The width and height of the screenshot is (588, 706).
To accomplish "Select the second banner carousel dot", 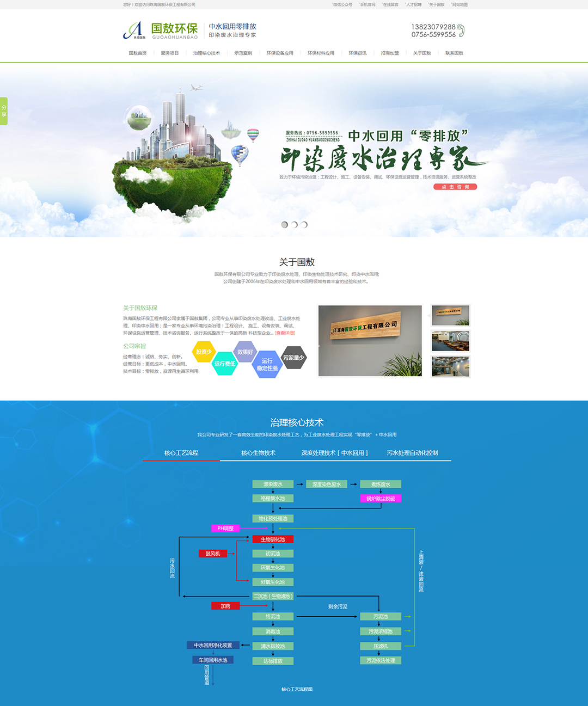I will coord(294,224).
